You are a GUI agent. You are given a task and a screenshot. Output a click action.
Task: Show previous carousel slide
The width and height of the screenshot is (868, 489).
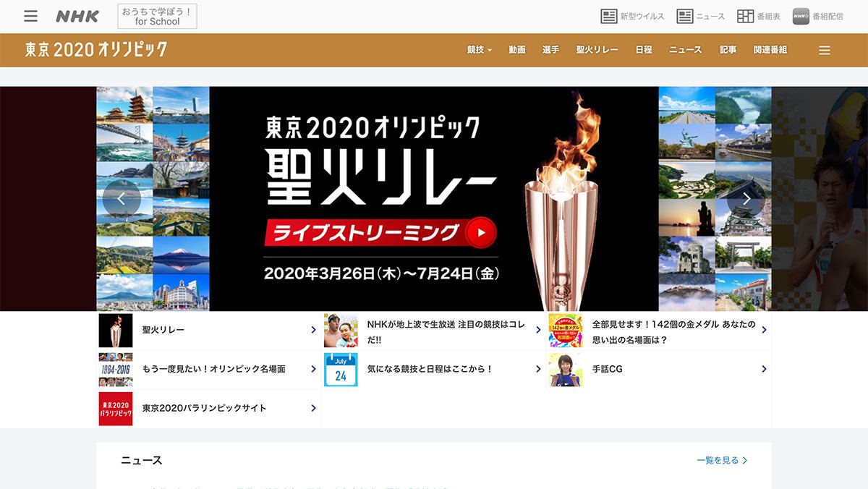(x=122, y=199)
